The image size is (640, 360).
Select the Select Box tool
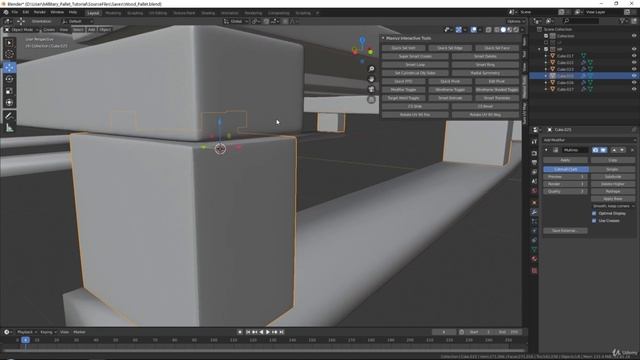[9, 43]
